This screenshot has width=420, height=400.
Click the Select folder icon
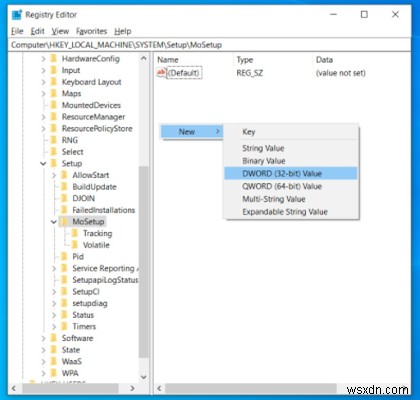tap(53, 152)
